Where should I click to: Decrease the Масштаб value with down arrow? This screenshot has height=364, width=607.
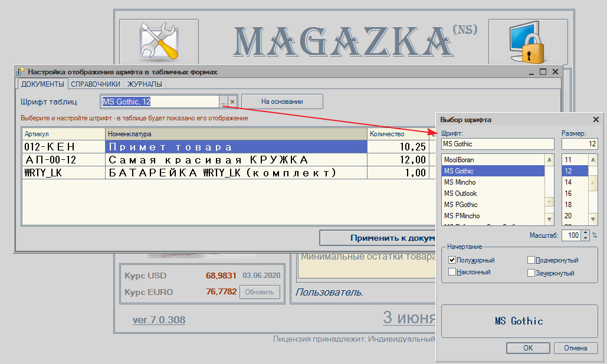coord(585,238)
